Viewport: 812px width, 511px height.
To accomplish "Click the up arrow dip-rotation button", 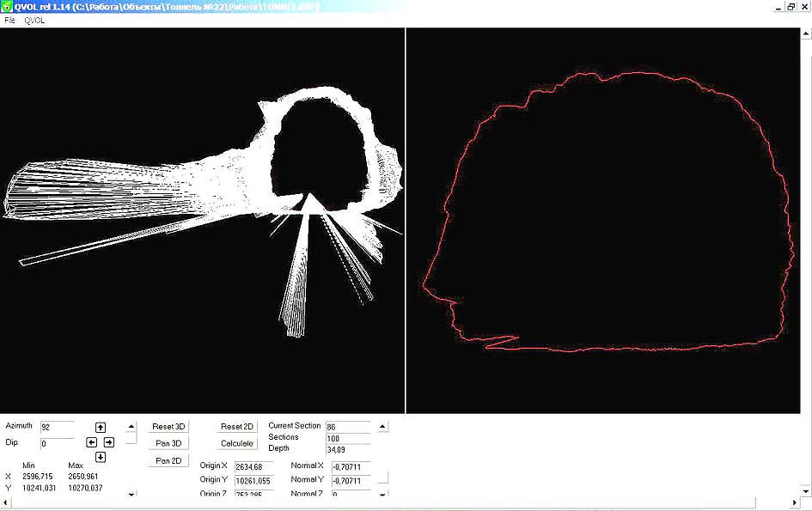I will point(101,427).
